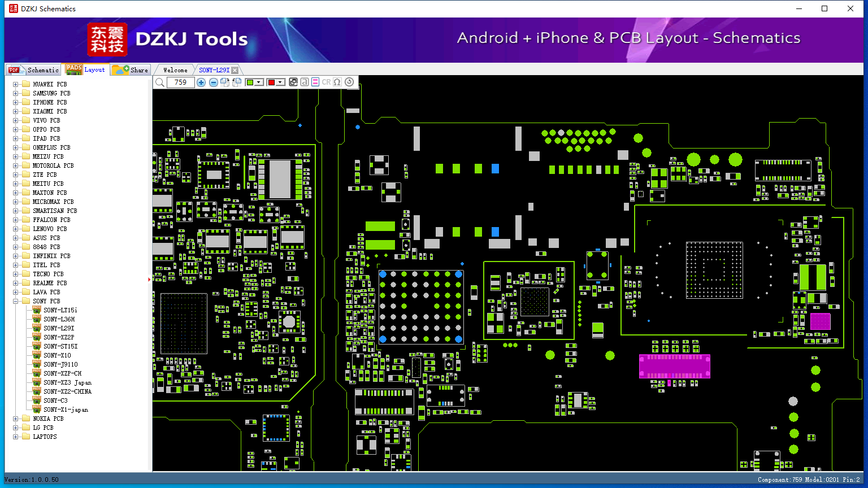Viewport: 868px width, 488px height.
Task: Select SONY-XZ2-CHINA in the tree
Action: (67, 391)
